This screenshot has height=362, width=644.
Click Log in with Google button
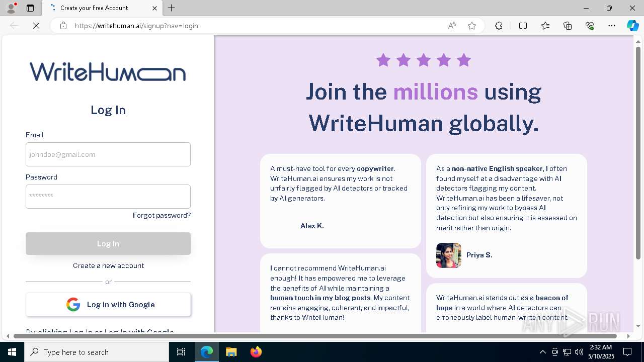[x=108, y=305]
